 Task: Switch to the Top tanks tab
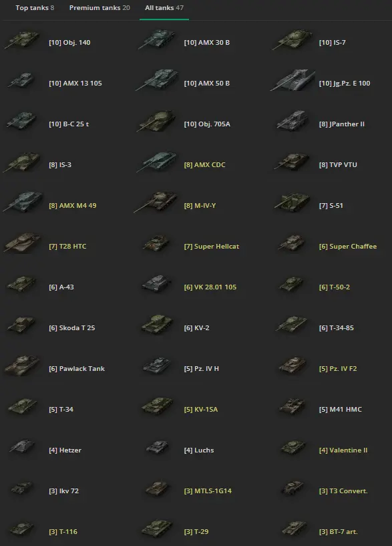pyautogui.click(x=35, y=7)
